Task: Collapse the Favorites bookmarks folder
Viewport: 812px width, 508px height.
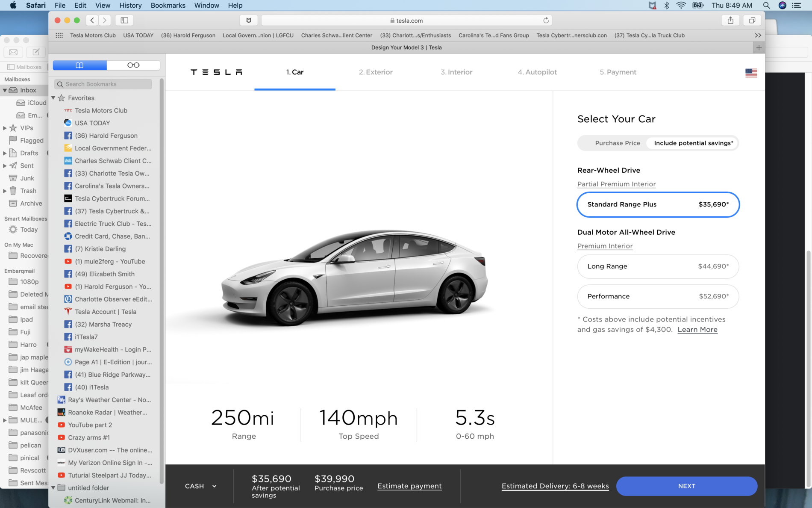Action: click(53, 98)
